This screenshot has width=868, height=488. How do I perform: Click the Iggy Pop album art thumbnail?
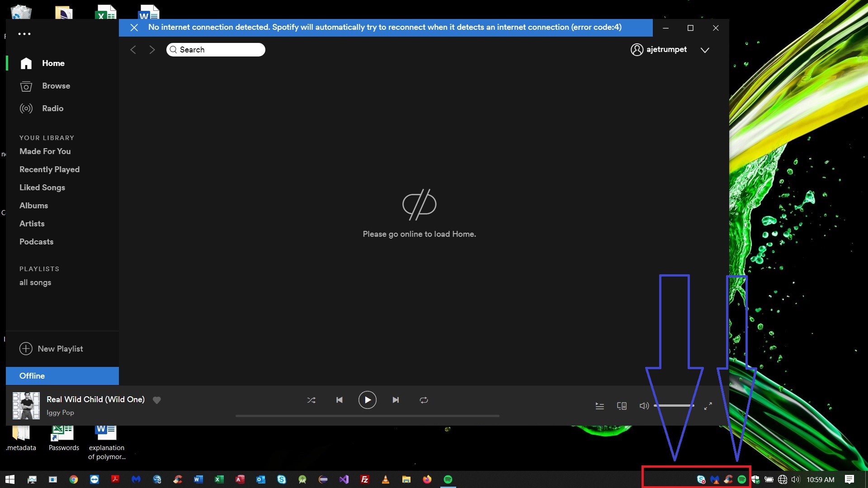(26, 405)
